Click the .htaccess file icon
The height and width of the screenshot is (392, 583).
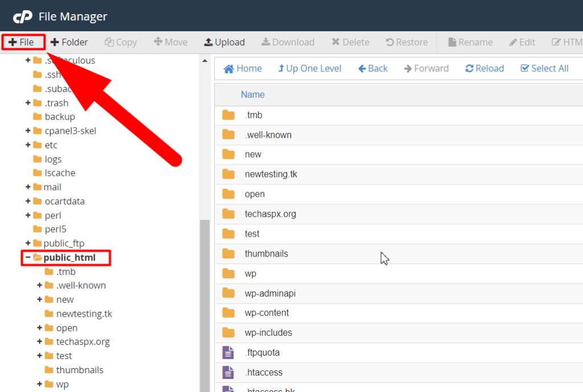pos(228,372)
